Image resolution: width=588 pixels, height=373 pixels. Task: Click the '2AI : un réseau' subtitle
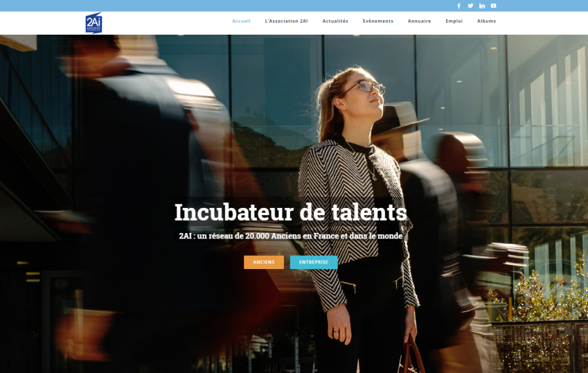[x=291, y=236]
